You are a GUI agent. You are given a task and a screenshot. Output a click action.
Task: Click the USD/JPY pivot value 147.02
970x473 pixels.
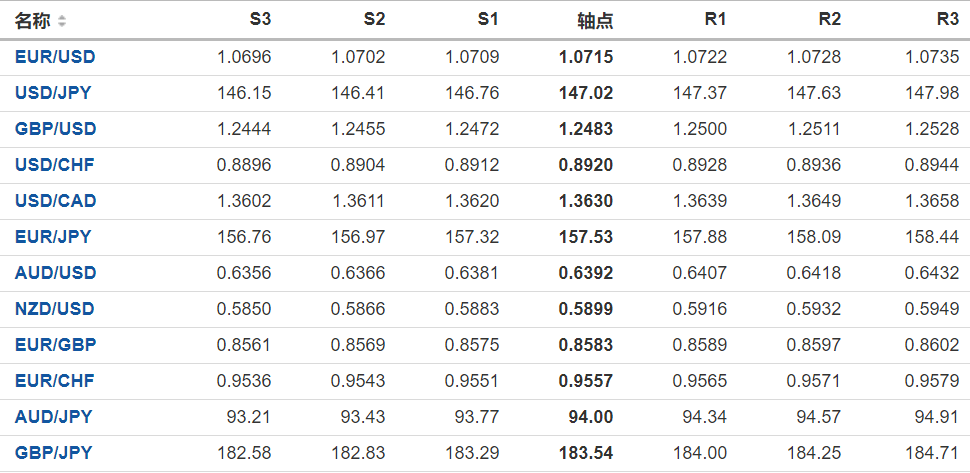[586, 93]
